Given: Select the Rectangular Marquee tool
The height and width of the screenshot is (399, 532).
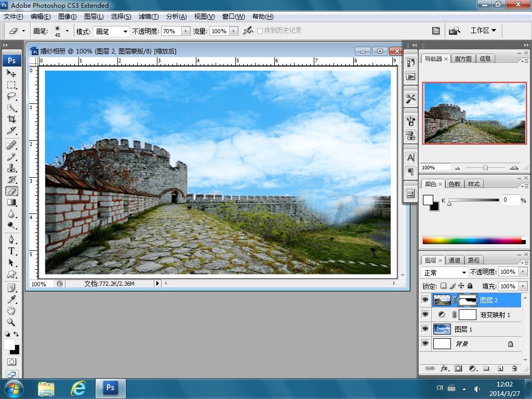Looking at the screenshot, I should (11, 85).
